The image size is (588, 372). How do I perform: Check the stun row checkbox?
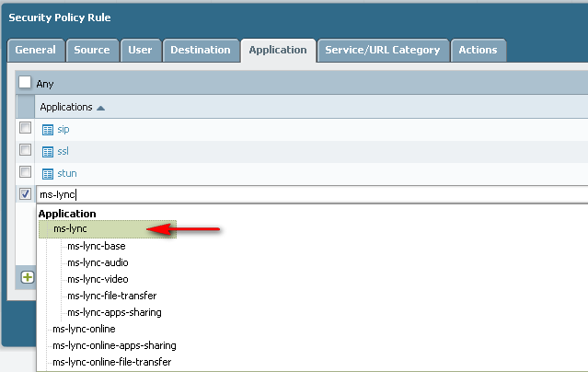(x=25, y=172)
